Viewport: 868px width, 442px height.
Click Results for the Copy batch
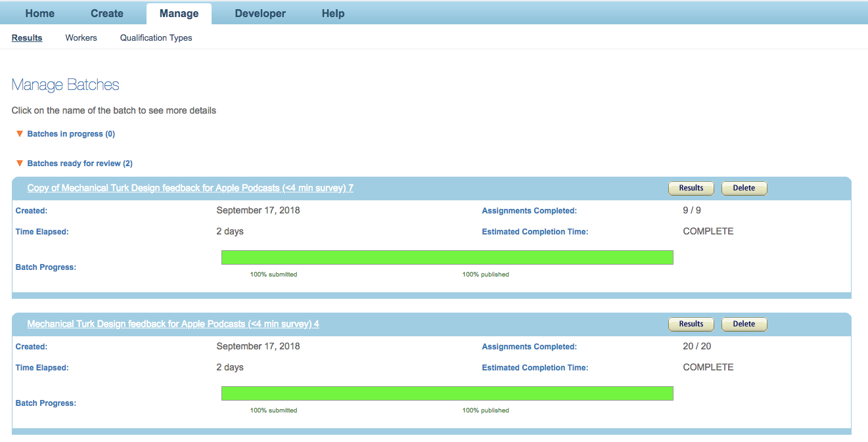pos(691,188)
